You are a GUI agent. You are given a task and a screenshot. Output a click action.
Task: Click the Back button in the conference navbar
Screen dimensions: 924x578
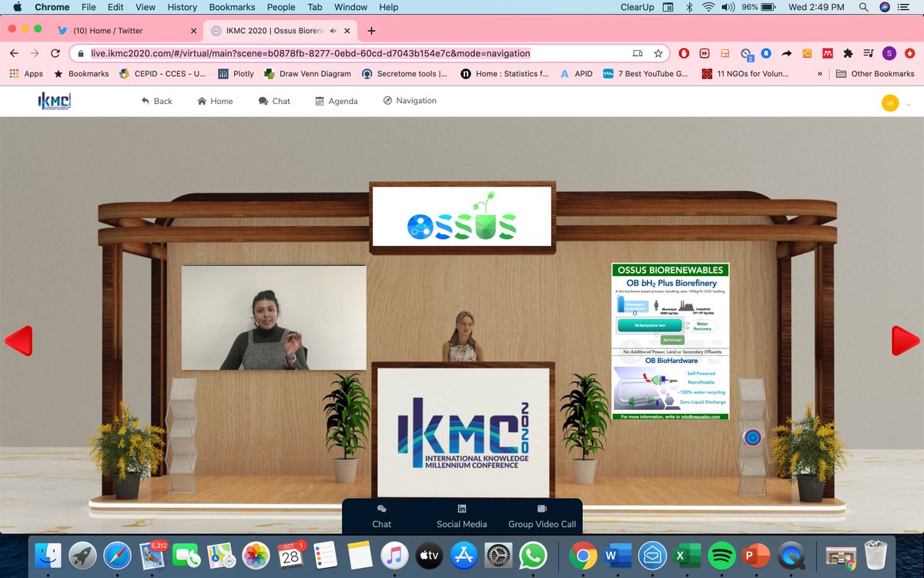pos(157,101)
